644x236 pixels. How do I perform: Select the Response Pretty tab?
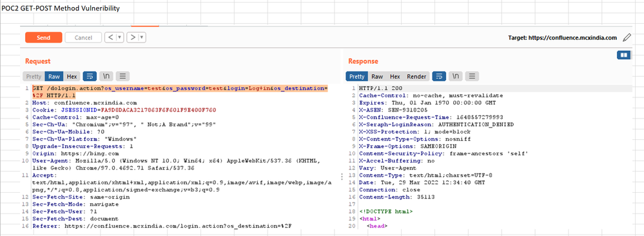tap(357, 77)
